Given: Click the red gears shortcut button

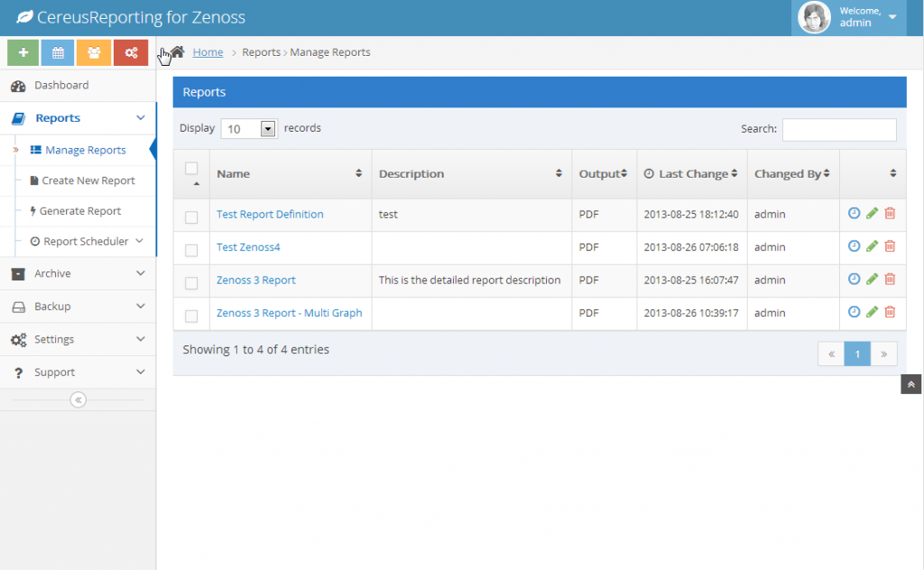Looking at the screenshot, I should coord(131,52).
